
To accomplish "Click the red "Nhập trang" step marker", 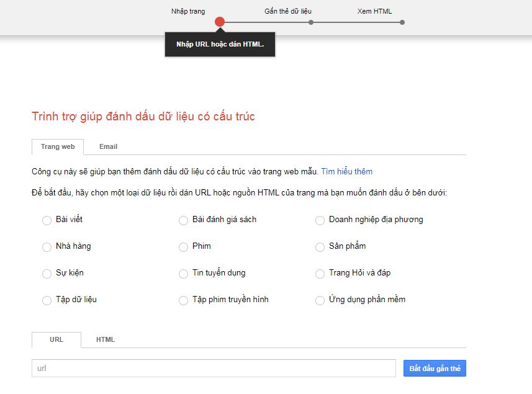I will 220,22.
